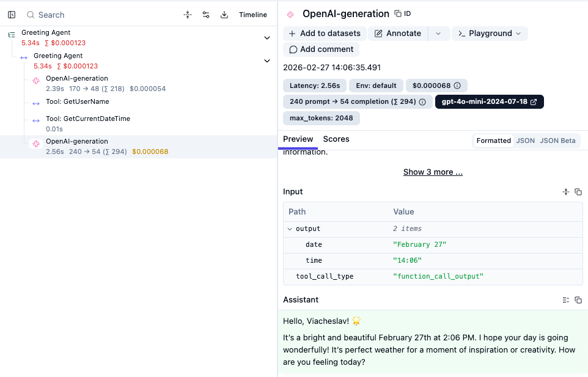Open the trace view settings sliders icon
Image resolution: width=588 pixels, height=377 pixels.
[x=206, y=15]
